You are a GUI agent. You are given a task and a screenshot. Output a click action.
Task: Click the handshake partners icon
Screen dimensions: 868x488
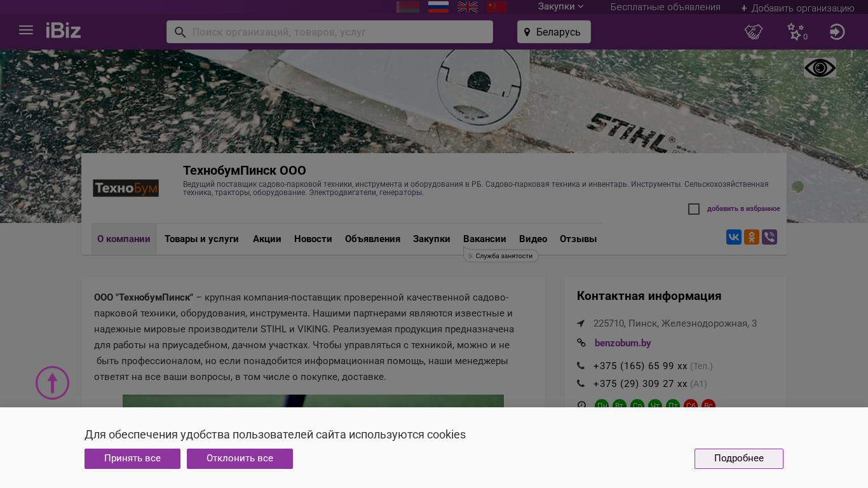coord(753,32)
